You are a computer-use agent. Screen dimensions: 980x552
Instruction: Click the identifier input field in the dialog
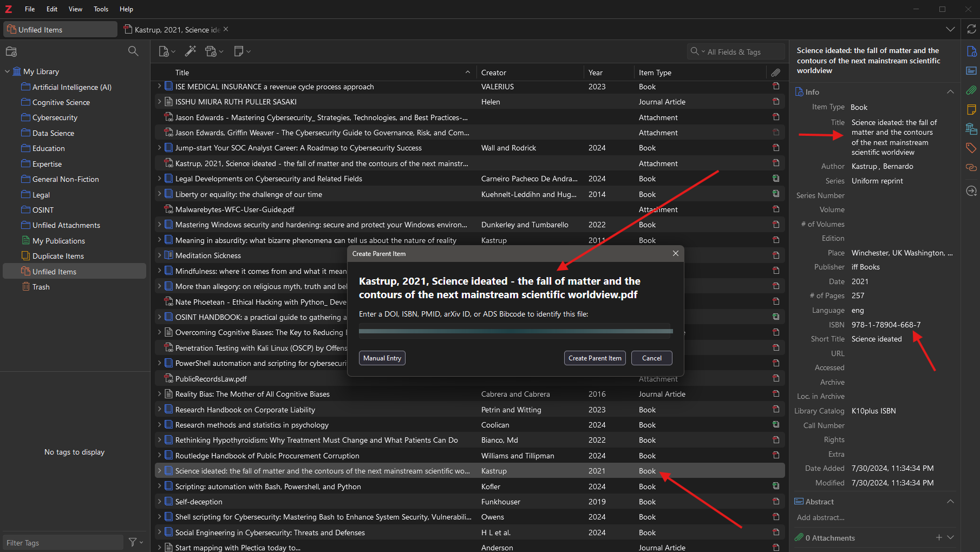pyautogui.click(x=515, y=331)
